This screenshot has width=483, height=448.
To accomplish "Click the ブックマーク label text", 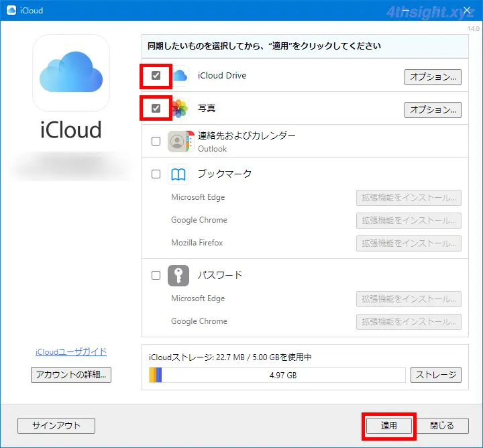I will pyautogui.click(x=225, y=174).
